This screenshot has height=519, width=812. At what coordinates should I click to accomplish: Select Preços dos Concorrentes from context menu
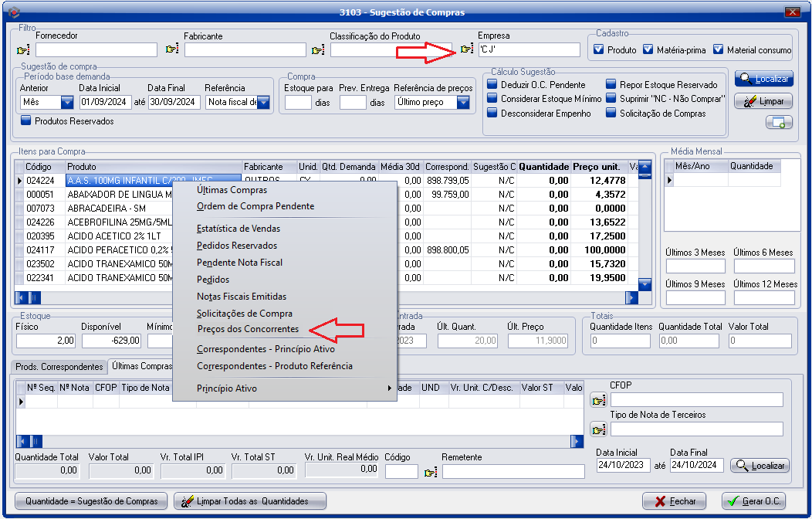pyautogui.click(x=247, y=330)
